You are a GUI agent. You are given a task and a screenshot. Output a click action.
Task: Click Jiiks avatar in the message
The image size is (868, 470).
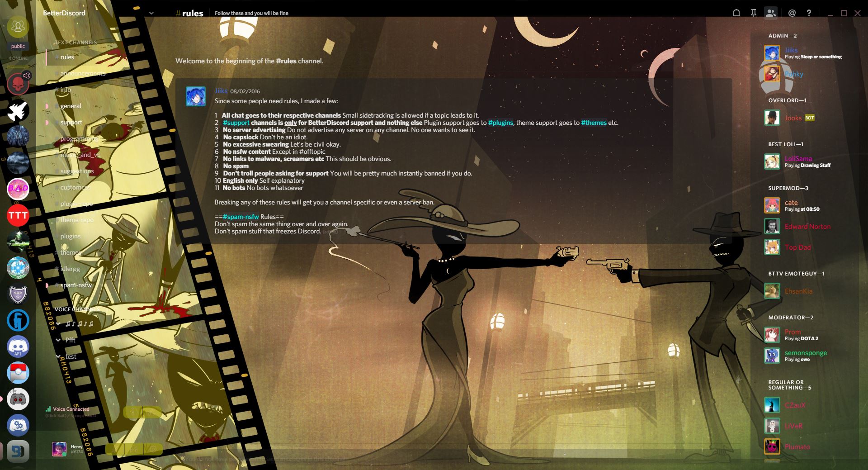pyautogui.click(x=196, y=96)
